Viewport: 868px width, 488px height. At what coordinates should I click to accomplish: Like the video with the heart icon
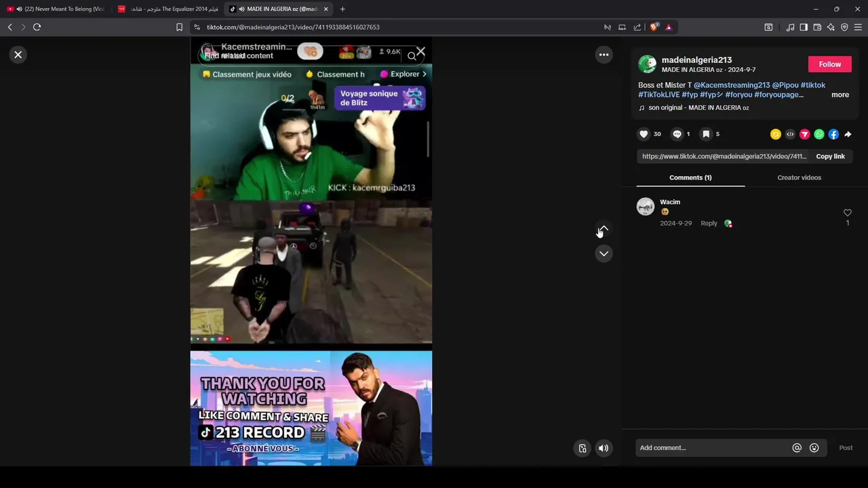click(x=644, y=134)
